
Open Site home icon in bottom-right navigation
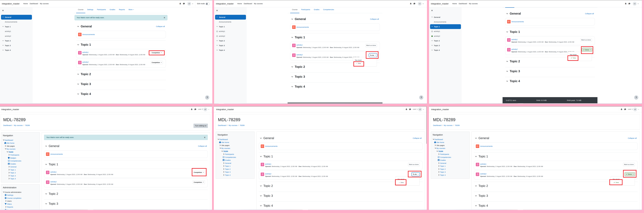(x=435, y=142)
